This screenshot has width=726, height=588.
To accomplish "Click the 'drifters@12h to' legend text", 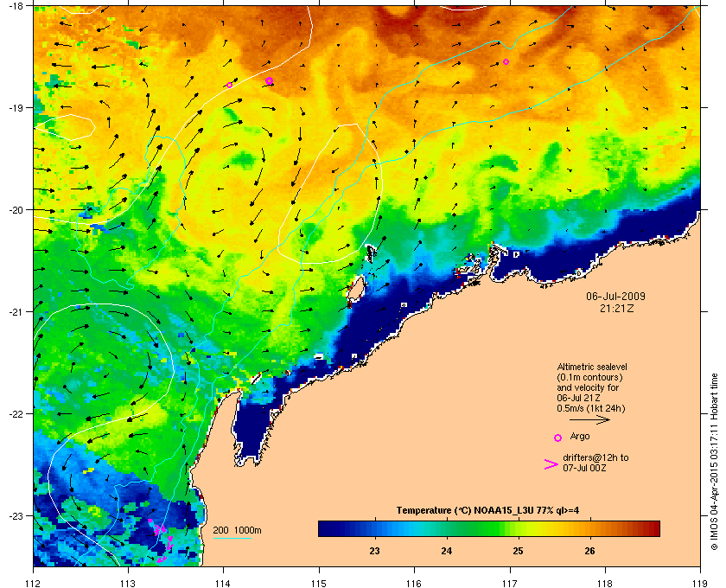I will (595, 457).
